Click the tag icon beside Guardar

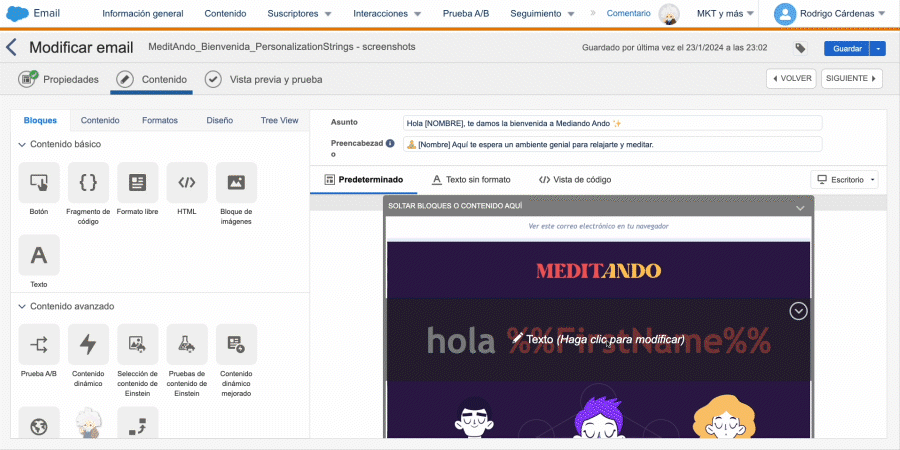pyautogui.click(x=801, y=48)
